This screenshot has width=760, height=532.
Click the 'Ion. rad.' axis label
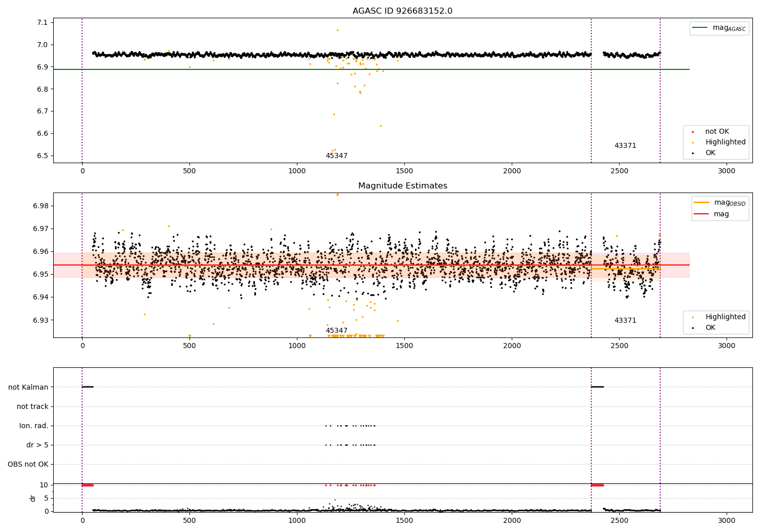point(34,426)
